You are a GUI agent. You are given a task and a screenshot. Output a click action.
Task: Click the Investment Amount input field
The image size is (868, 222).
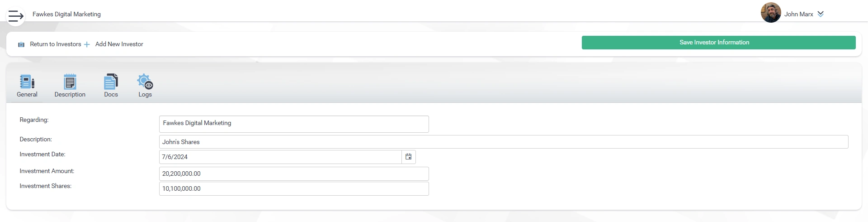(294, 174)
